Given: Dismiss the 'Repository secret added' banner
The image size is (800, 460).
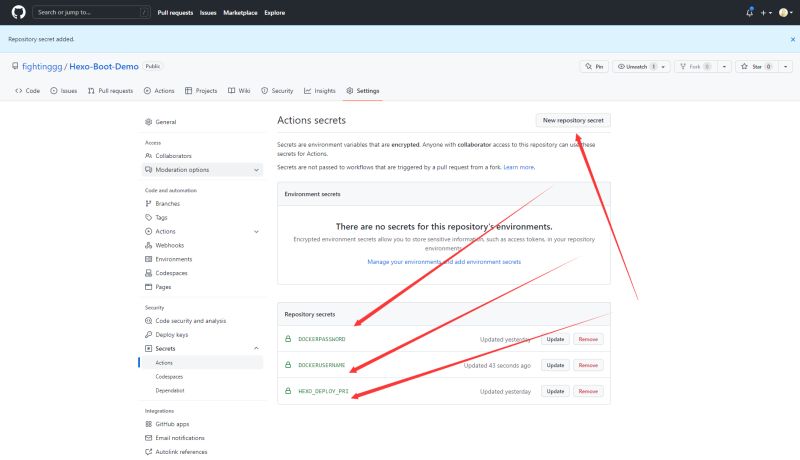Looking at the screenshot, I should click(x=792, y=39).
